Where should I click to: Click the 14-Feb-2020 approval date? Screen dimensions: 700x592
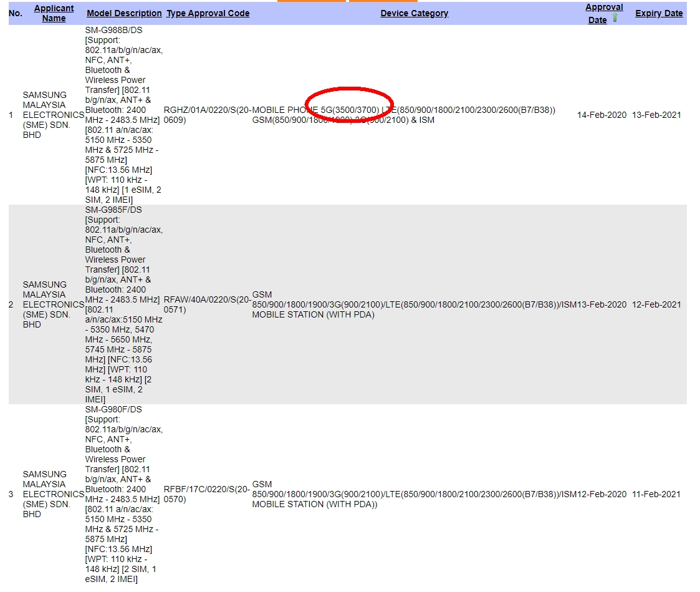pyautogui.click(x=602, y=115)
